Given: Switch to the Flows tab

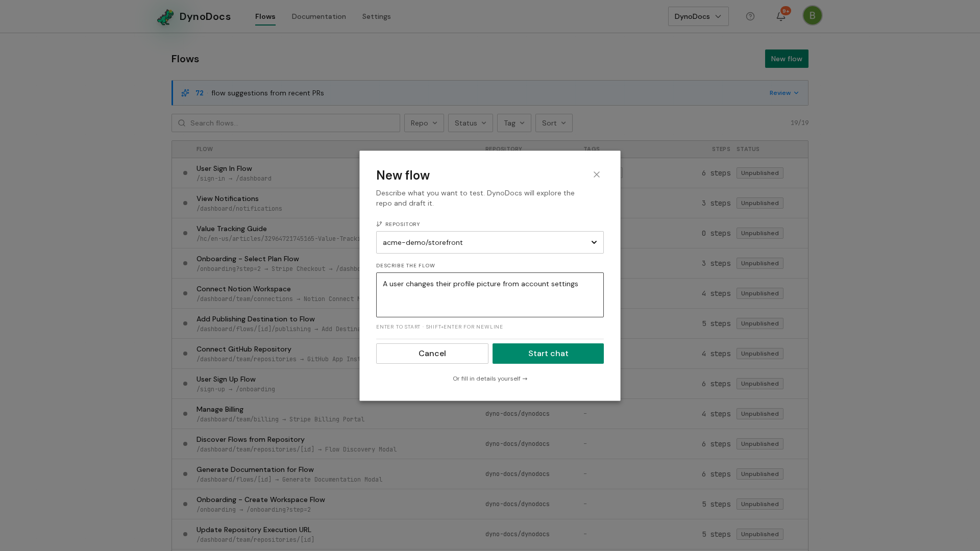Looking at the screenshot, I should [265, 16].
